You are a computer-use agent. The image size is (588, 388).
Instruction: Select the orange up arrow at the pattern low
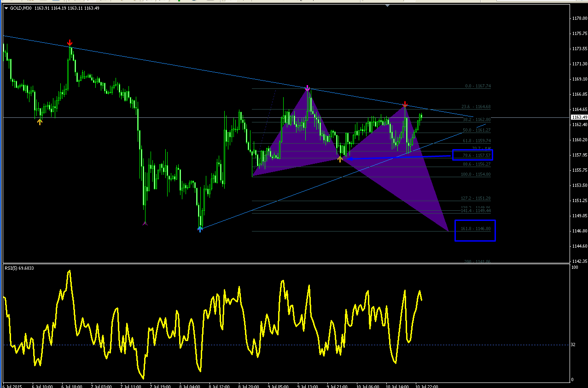pos(340,159)
